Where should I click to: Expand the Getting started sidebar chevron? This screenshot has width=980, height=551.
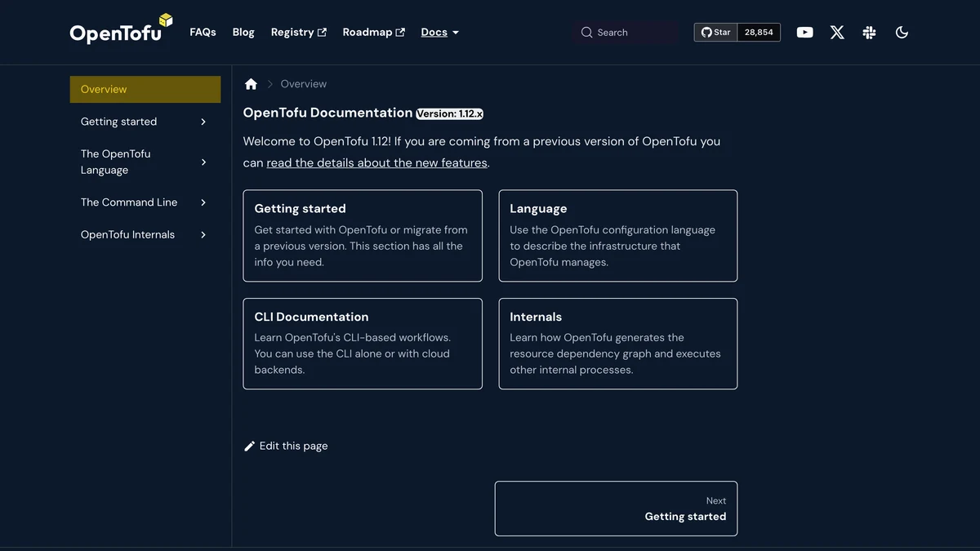pyautogui.click(x=203, y=122)
